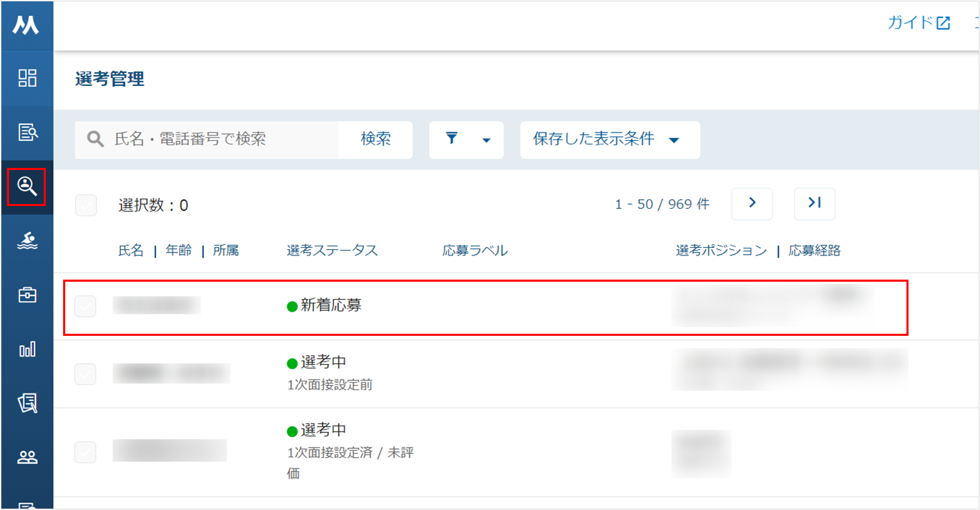Click the document search sidebar icon
This screenshot has width=980, height=510.
(x=27, y=132)
